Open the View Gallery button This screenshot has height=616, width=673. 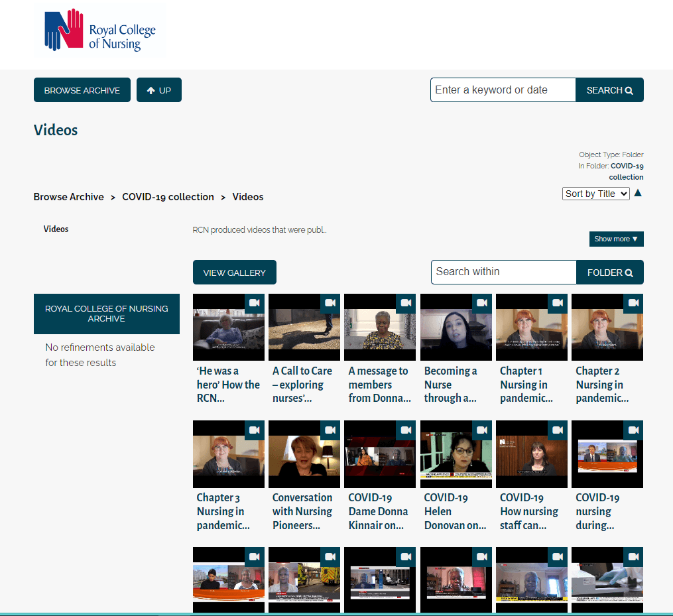[x=234, y=273]
